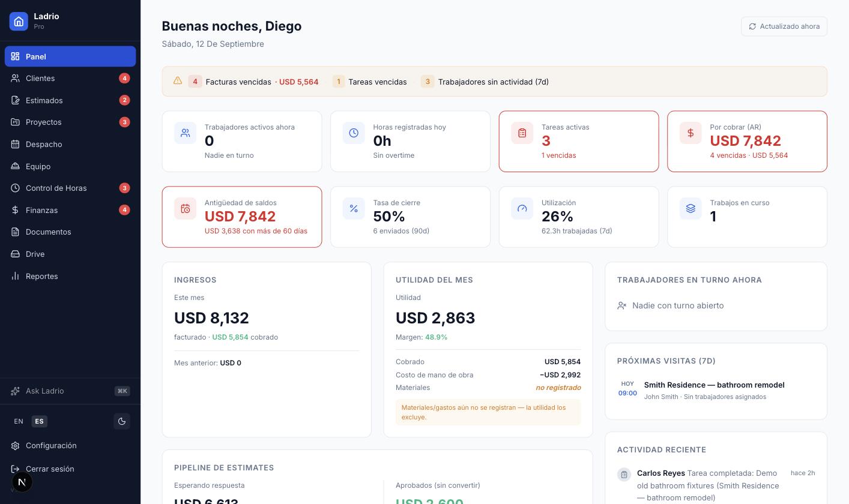Click the USD 2,863 utilidad value

tap(435, 318)
